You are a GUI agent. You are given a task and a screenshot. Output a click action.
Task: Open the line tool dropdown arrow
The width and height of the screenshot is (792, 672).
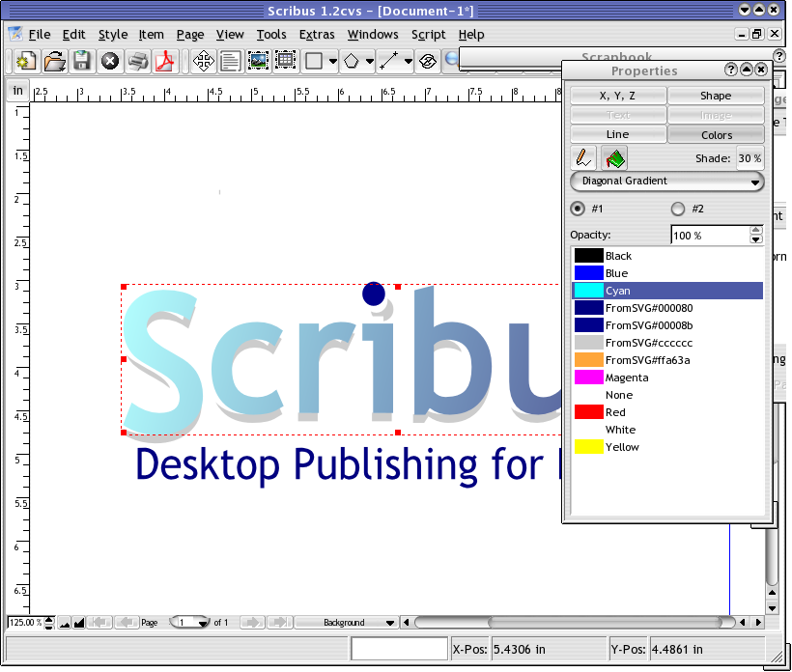click(409, 62)
